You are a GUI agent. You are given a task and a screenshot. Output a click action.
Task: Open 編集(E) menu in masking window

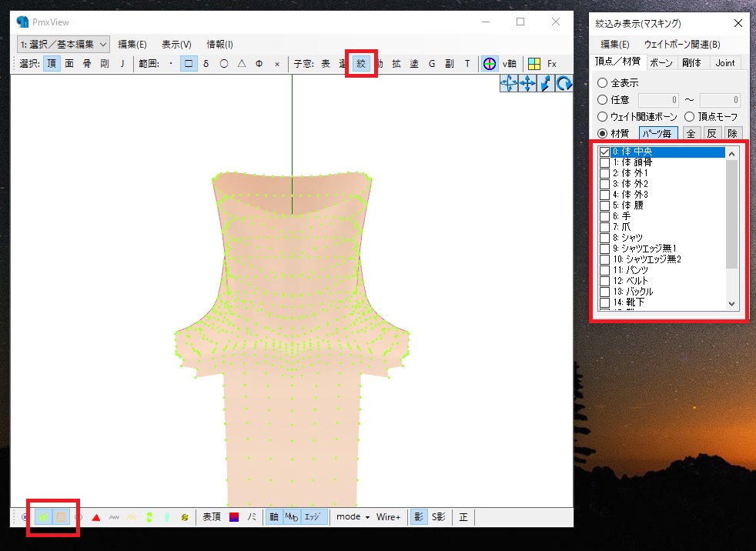615,45
